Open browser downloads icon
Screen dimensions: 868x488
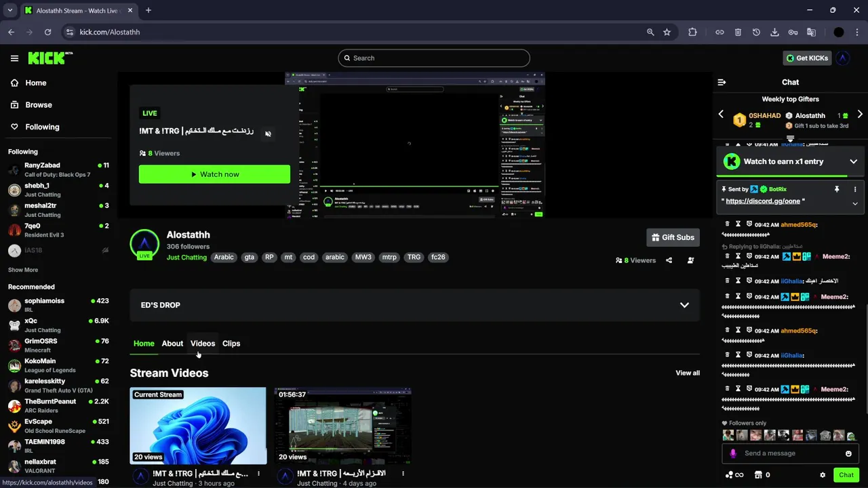point(774,32)
